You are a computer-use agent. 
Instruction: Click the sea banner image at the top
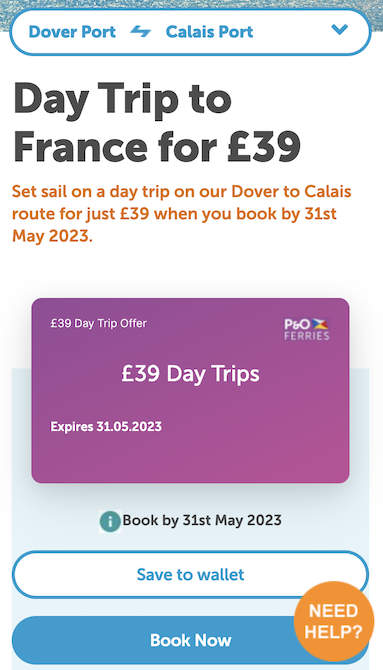192,4
